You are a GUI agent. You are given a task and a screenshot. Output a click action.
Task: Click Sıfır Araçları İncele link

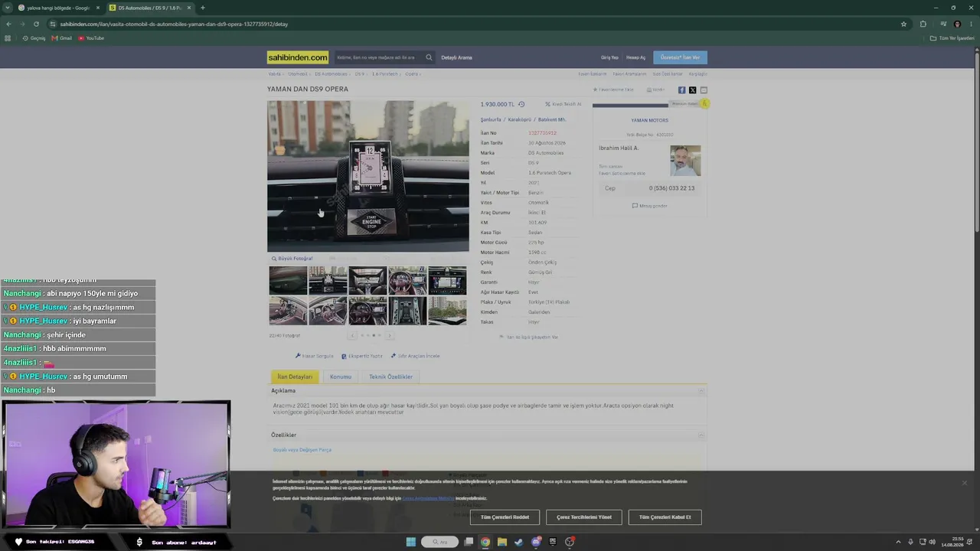point(415,356)
